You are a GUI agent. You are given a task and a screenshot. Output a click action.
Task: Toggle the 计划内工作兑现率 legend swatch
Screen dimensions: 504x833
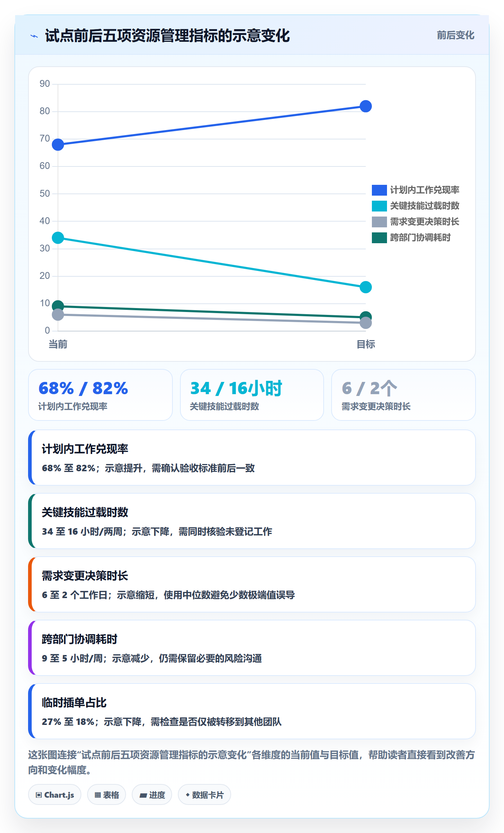click(x=379, y=190)
